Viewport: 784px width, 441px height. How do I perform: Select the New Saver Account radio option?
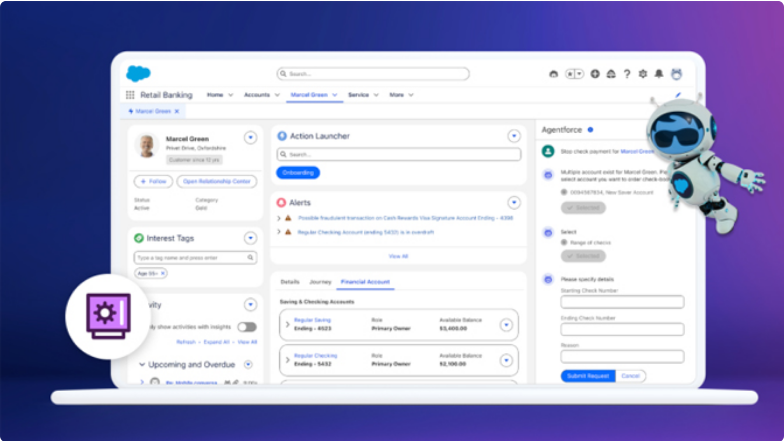click(x=564, y=192)
